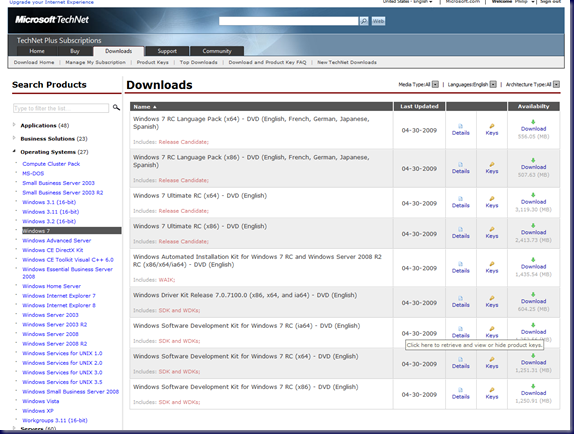The height and width of the screenshot is (434, 574).
Task: Download Windows 7 RC Language Pack (x64)
Action: (x=533, y=129)
